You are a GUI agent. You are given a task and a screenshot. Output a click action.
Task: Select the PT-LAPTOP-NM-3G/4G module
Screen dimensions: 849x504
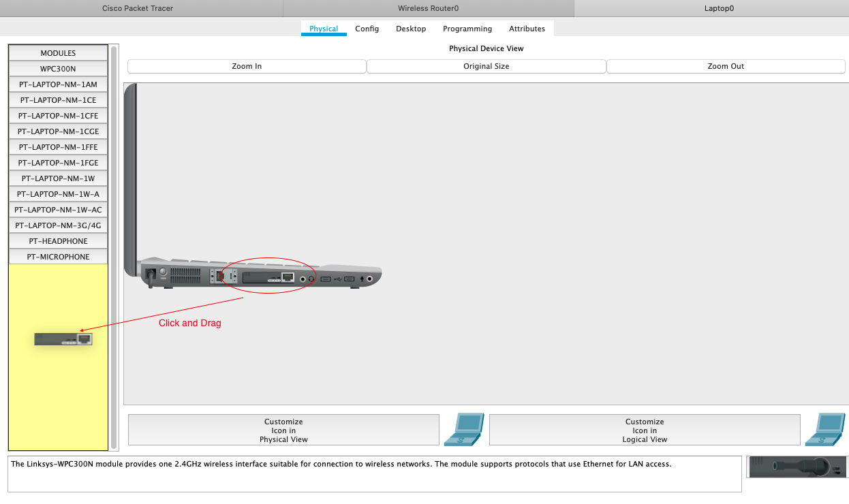(58, 225)
